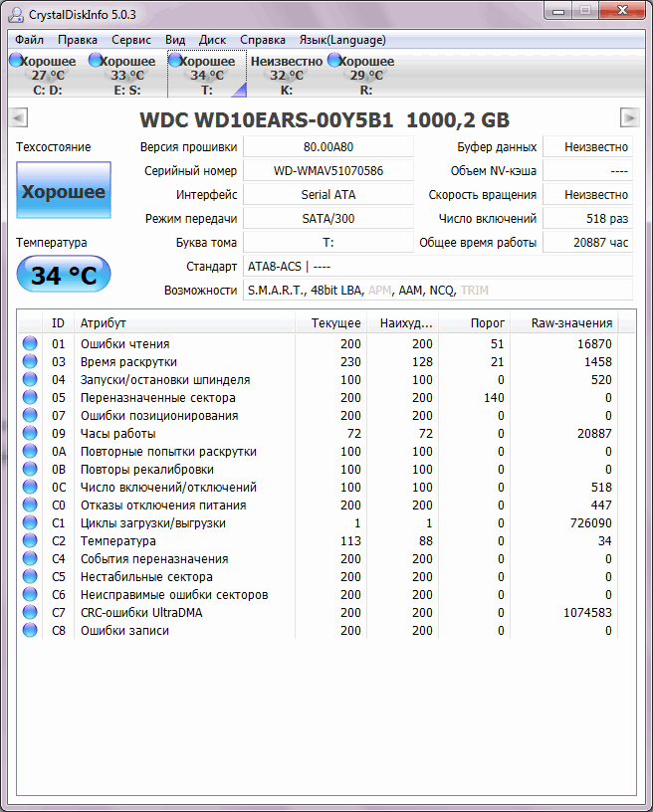This screenshot has height=812, width=653.
Task: Go to previous disk with left arrow
Action: click(18, 117)
